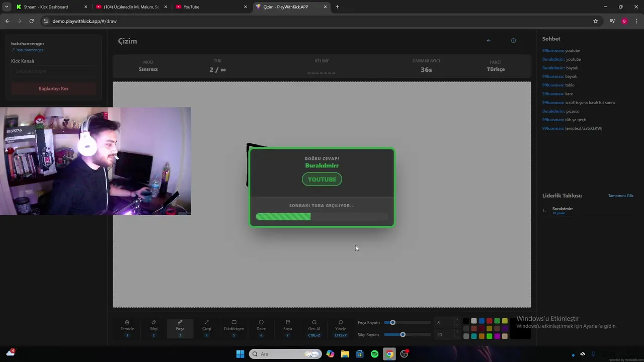The image size is (644, 362).
Task: Pick the magenta color swatch
Action: click(x=497, y=336)
